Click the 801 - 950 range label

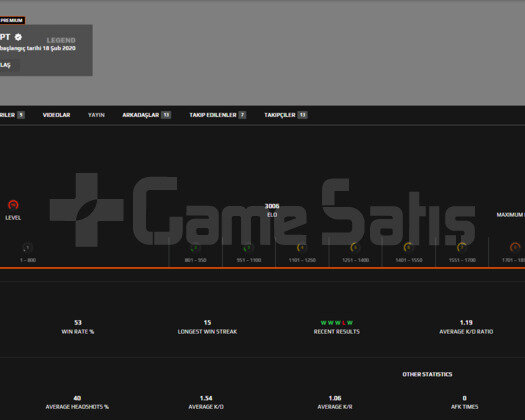[196, 260]
